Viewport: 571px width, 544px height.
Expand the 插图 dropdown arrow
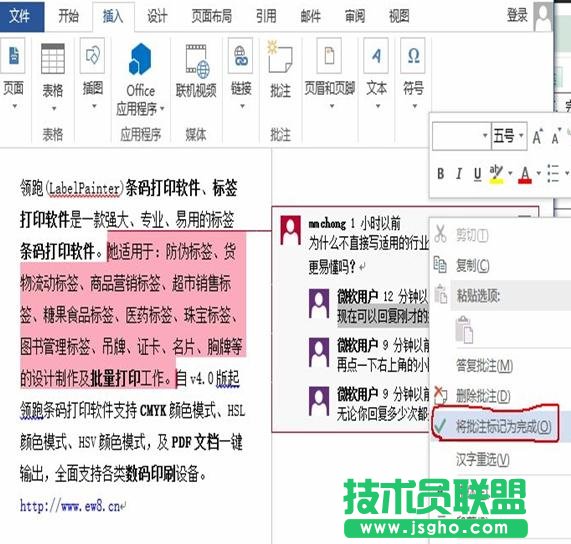pos(94,106)
